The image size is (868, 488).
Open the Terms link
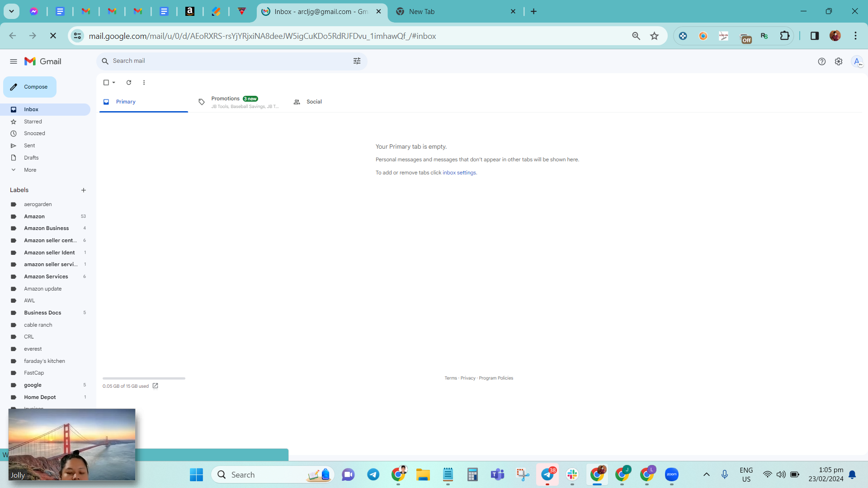click(451, 378)
